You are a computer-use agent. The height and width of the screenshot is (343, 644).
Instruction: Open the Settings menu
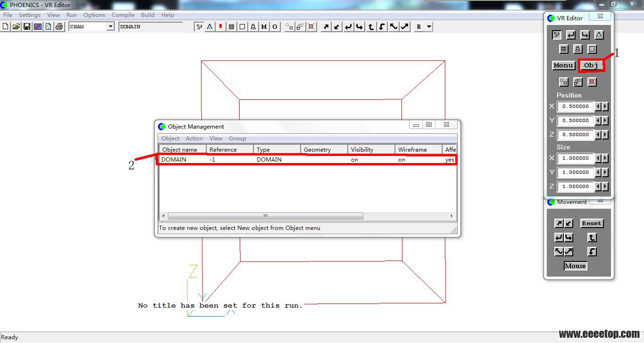tap(29, 15)
